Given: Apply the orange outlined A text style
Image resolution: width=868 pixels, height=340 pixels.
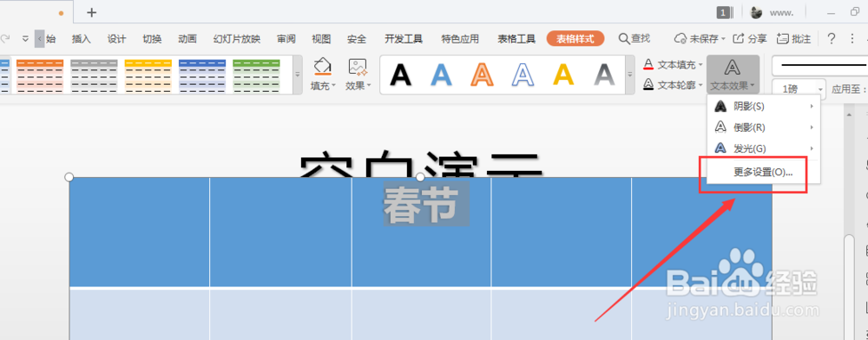Looking at the screenshot, I should [482, 75].
